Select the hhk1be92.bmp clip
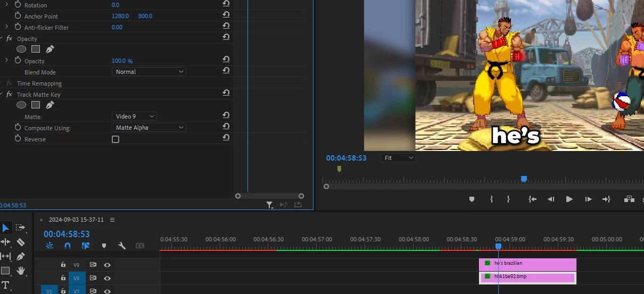 (x=527, y=278)
